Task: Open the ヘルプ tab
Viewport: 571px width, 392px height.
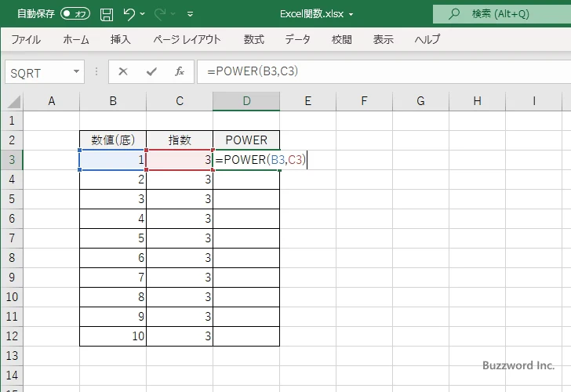Action: point(427,39)
